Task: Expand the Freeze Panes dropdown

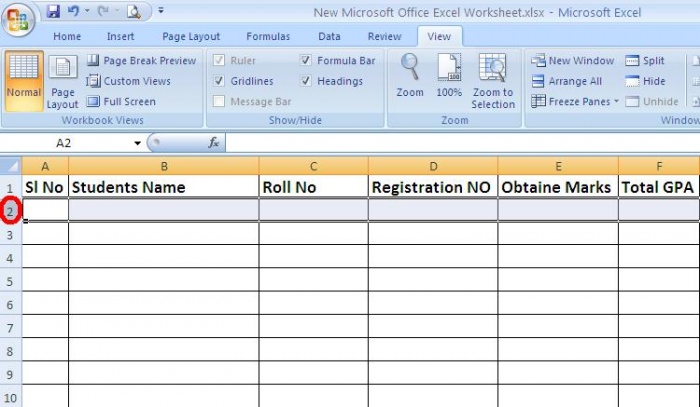Action: pyautogui.click(x=616, y=102)
